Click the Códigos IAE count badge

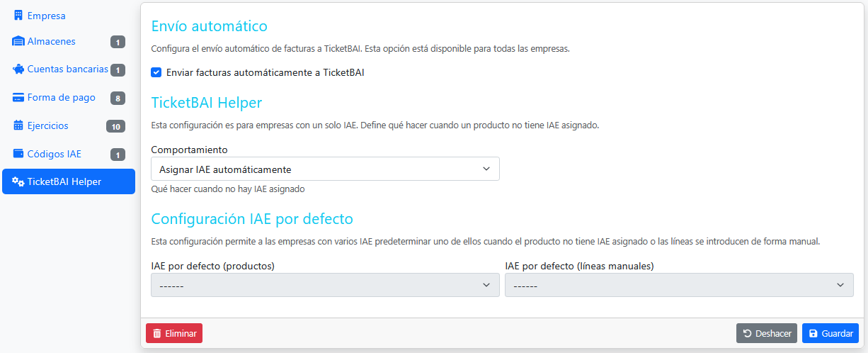(x=118, y=155)
